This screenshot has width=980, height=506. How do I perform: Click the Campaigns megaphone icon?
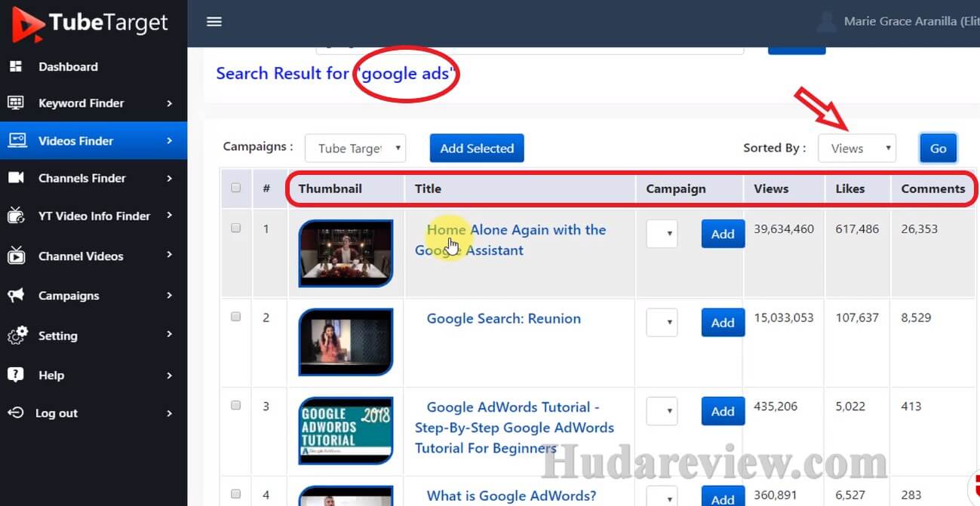(x=16, y=296)
